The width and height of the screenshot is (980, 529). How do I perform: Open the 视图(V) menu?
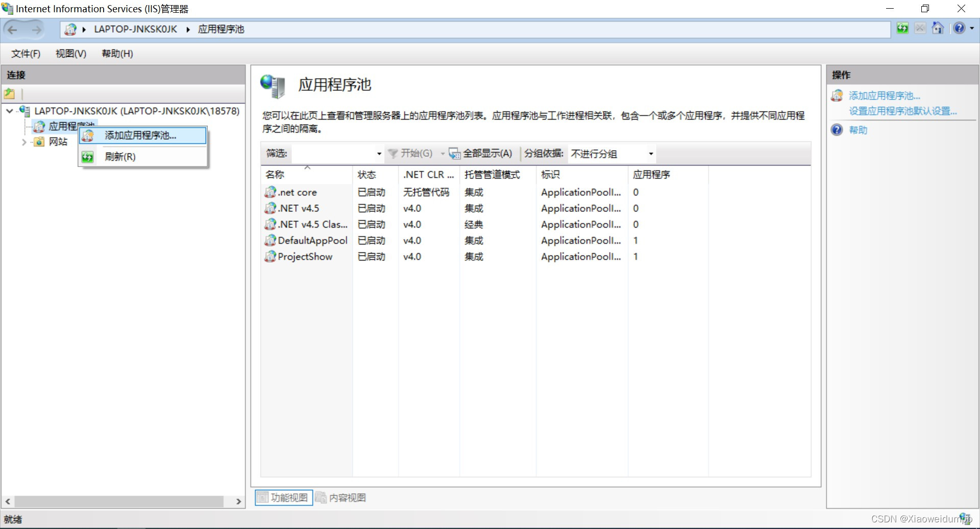pyautogui.click(x=71, y=54)
